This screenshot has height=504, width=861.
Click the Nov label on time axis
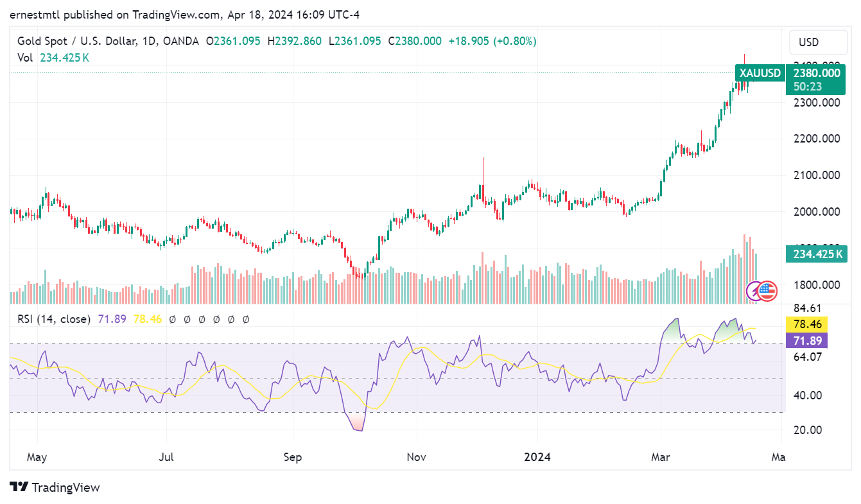pyautogui.click(x=417, y=457)
